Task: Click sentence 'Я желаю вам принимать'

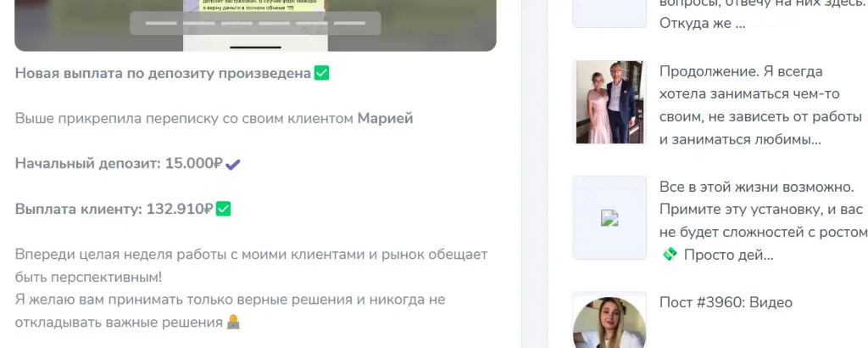Action: [x=230, y=311]
